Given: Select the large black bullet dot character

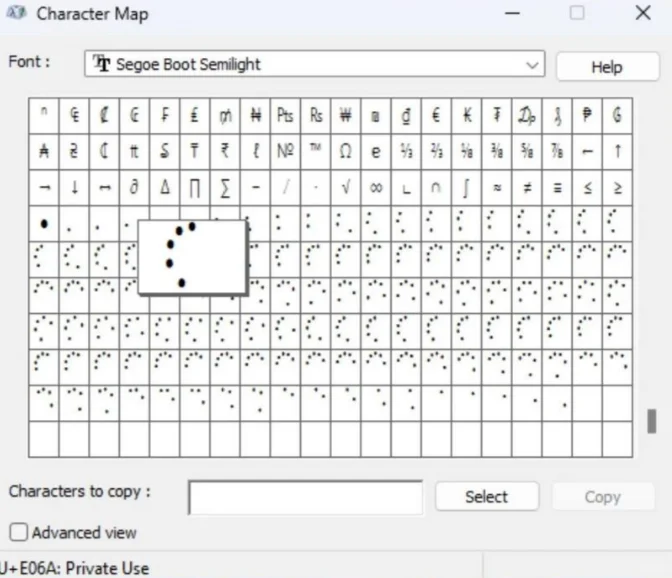Looking at the screenshot, I should [44, 224].
